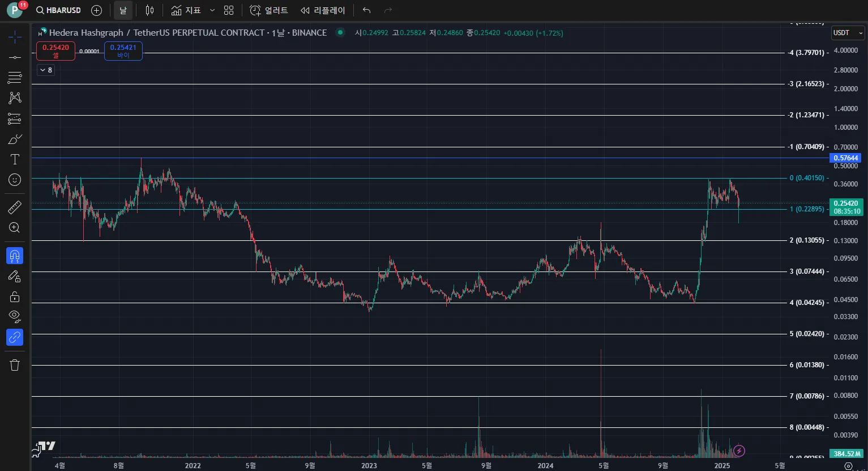The width and height of the screenshot is (868, 471).
Task: Click the 2024 label on time axis
Action: click(x=545, y=466)
